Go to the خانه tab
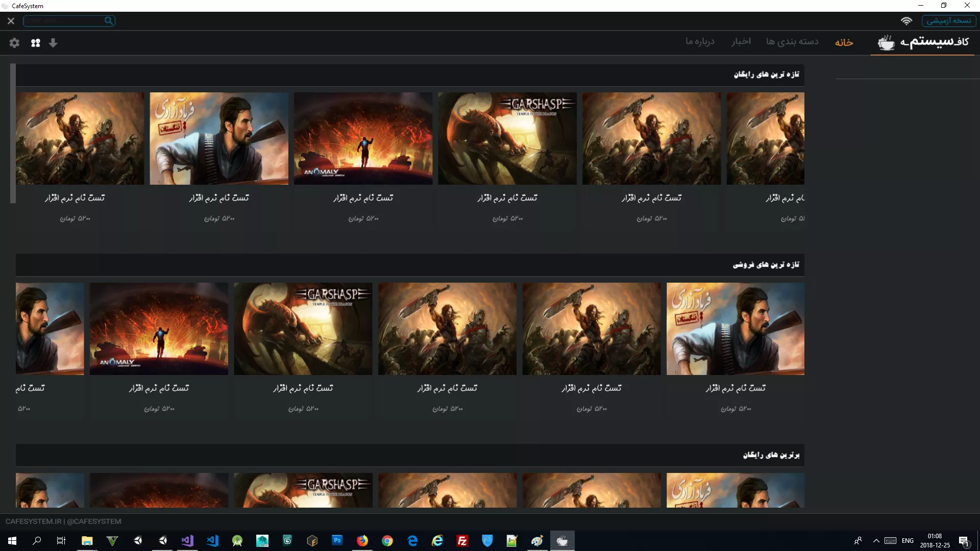 coord(844,42)
